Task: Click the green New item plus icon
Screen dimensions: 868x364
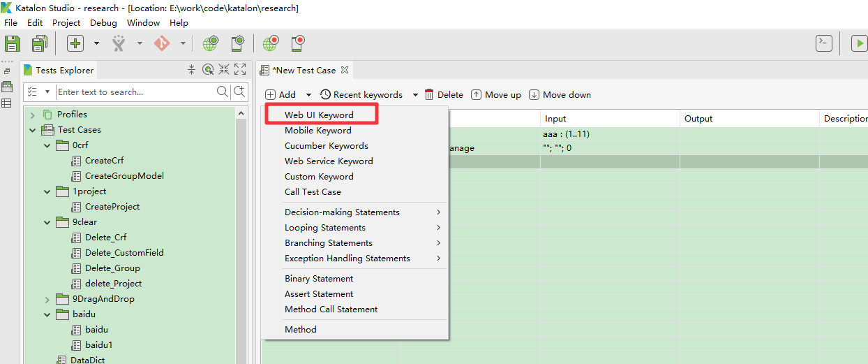Action: click(75, 43)
